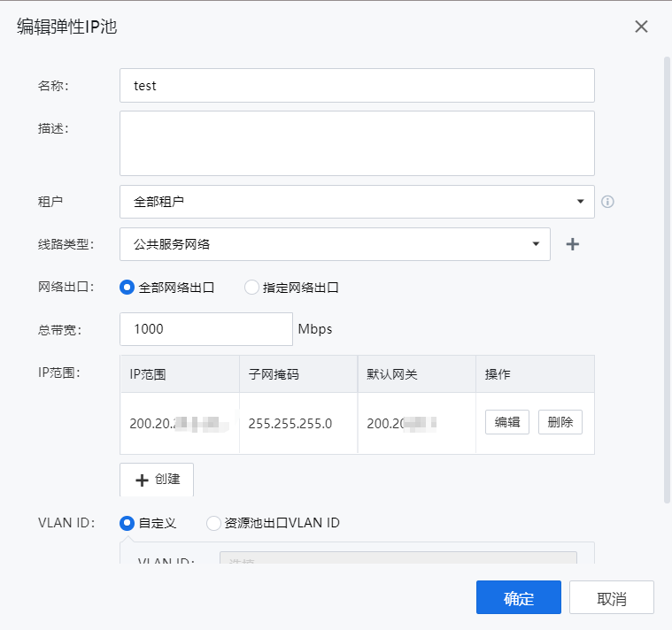Image resolution: width=672 pixels, height=630 pixels.
Task: Click the name field containing test
Action: pos(357,86)
